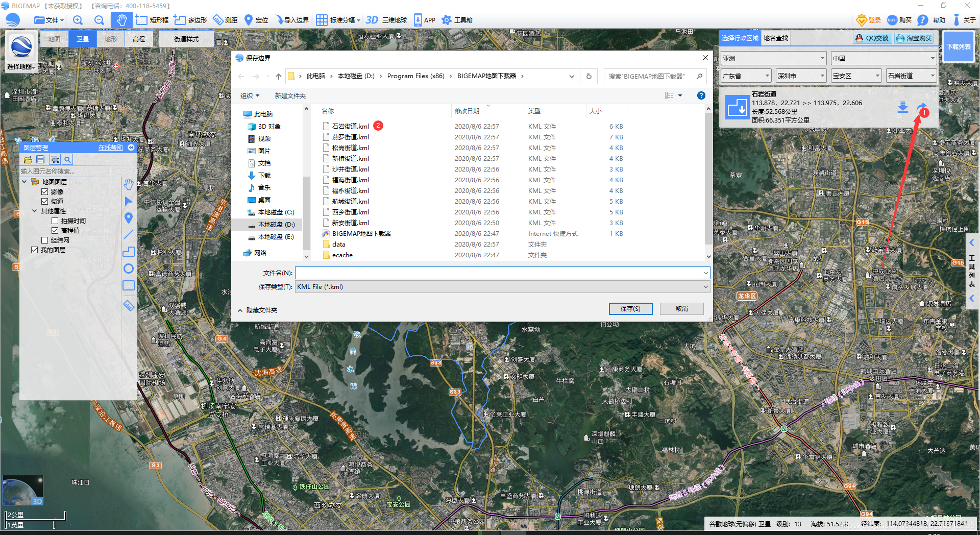980x535 pixels.
Task: Switch to the 高程 elevation tab
Action: coord(139,39)
